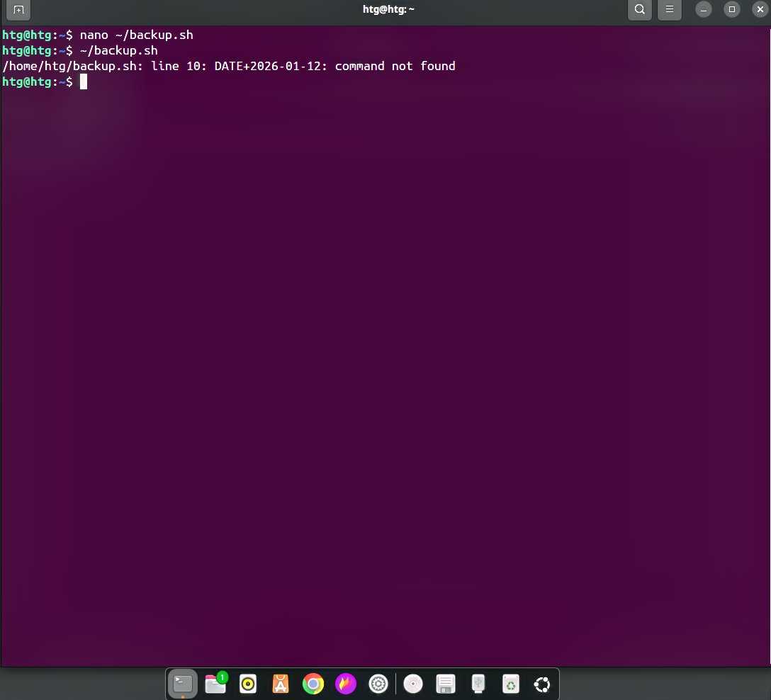Click the 'nano ~/backup.sh' command text
Viewport: 771px width, 700px height.
point(136,35)
